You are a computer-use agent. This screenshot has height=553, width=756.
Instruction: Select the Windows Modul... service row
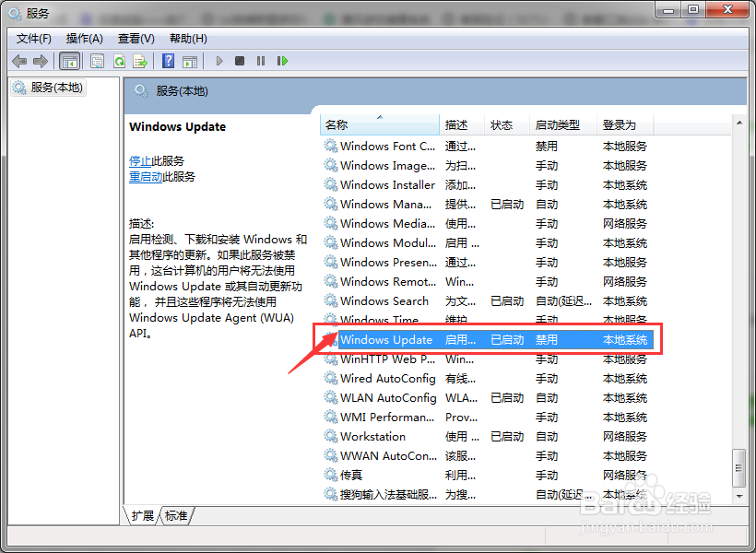[487, 243]
